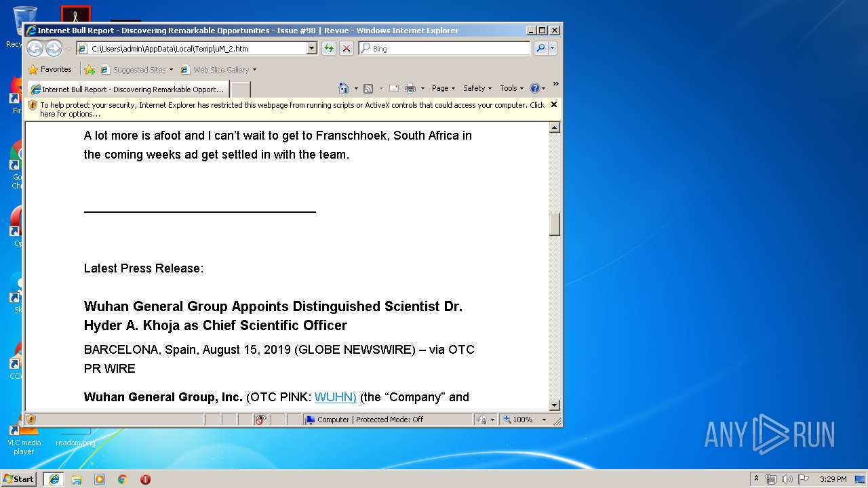Click the volume speaker tray icon
Screen dimensions: 868x488
pos(787,479)
